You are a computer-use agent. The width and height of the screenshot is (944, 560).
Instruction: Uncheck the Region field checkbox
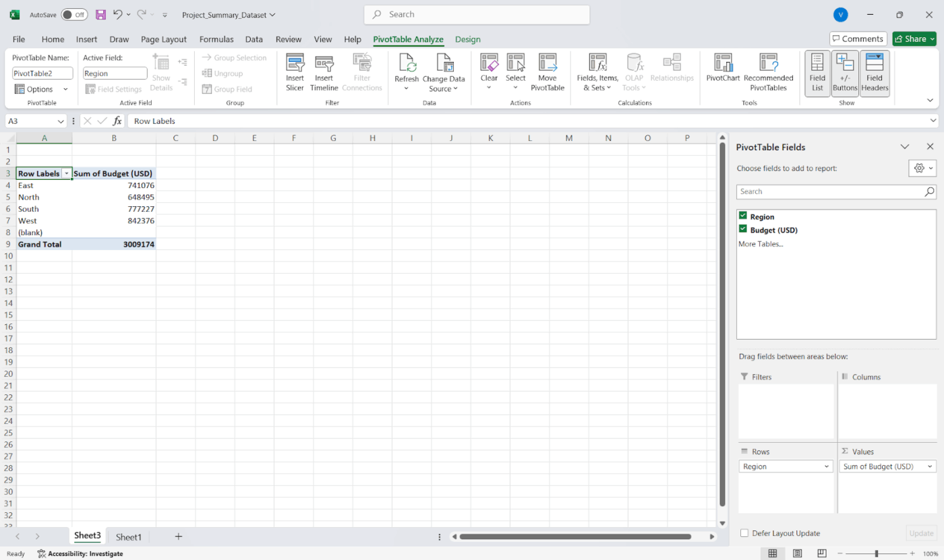click(743, 216)
